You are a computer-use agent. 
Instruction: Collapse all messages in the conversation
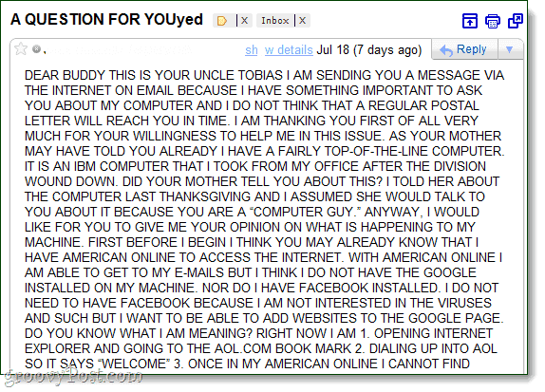(470, 21)
